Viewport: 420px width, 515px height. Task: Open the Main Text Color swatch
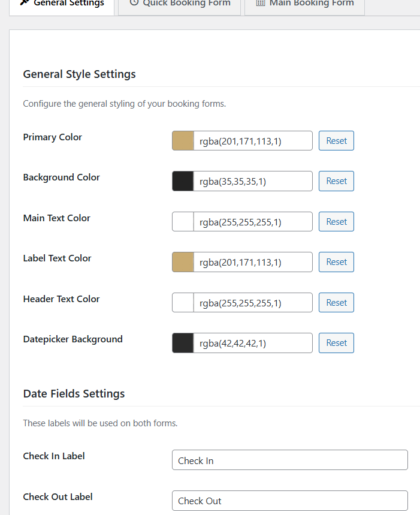point(182,221)
